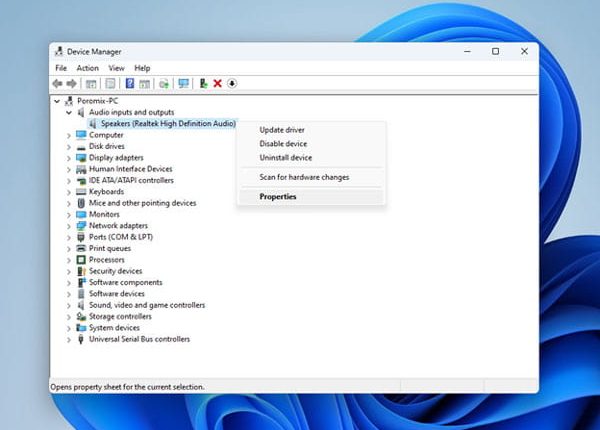Expand the Human Interface Devices chevron

click(69, 169)
